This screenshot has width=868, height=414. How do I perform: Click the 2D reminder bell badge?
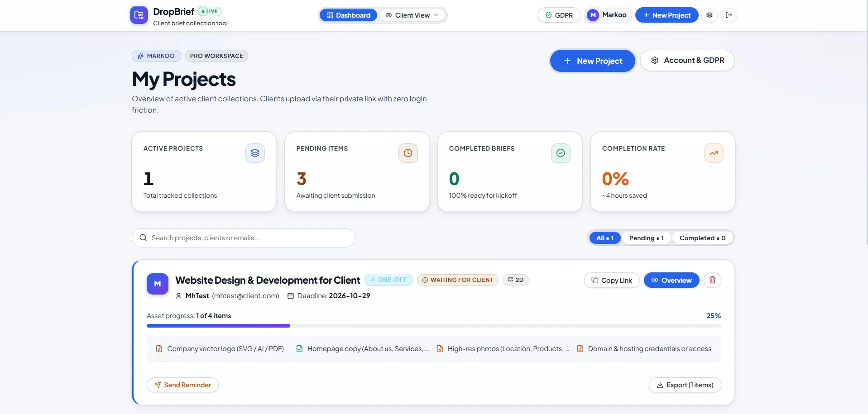pyautogui.click(x=515, y=280)
